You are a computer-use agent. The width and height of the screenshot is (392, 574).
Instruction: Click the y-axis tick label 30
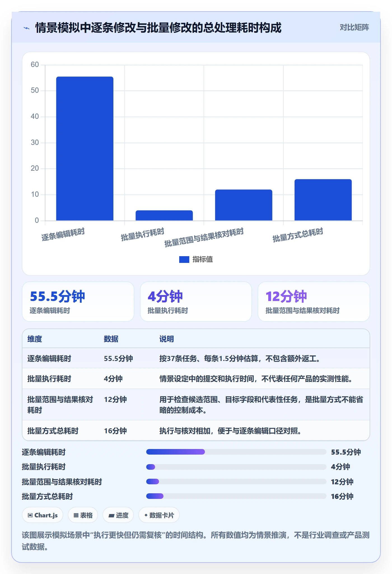point(35,143)
